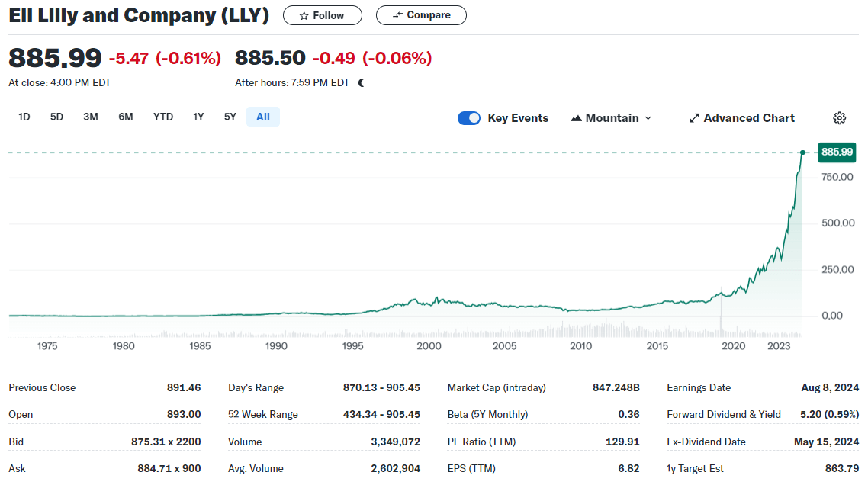Show year-to-date YTD range
Image resolution: width=868 pixels, height=485 pixels.
(163, 117)
